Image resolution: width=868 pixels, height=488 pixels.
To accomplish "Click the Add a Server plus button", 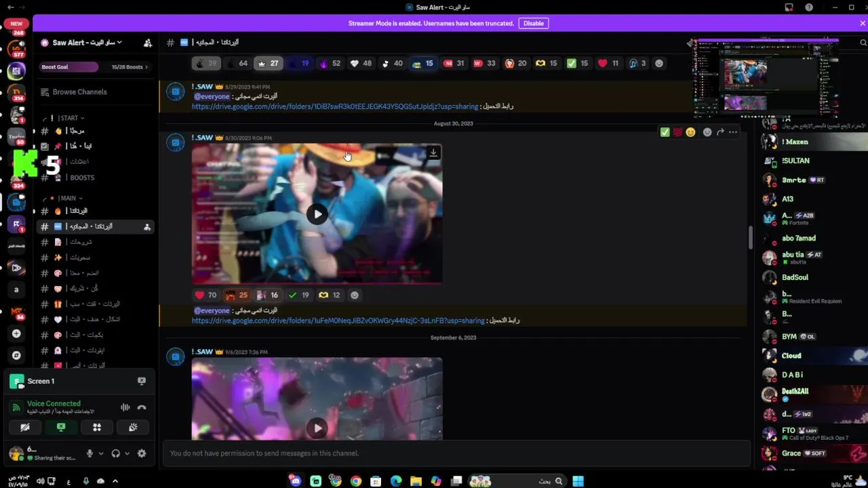I will click(16, 333).
